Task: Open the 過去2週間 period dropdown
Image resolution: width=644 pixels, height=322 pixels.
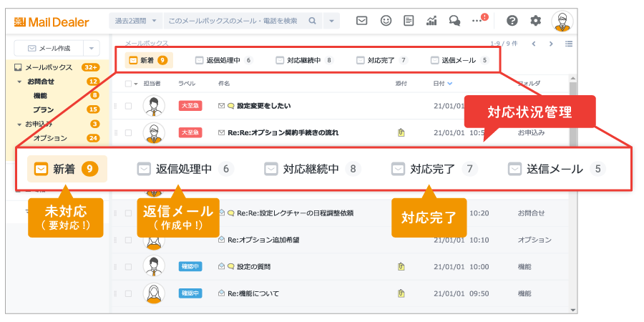Action: tap(136, 21)
